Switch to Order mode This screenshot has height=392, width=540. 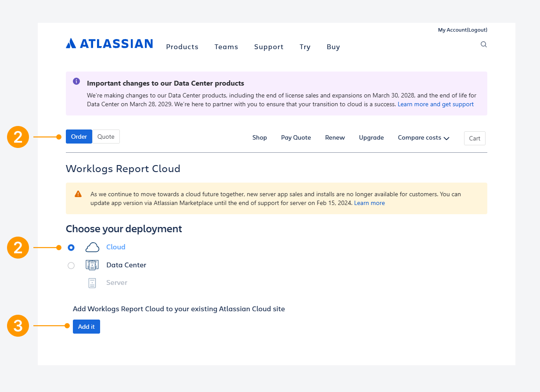(x=79, y=137)
